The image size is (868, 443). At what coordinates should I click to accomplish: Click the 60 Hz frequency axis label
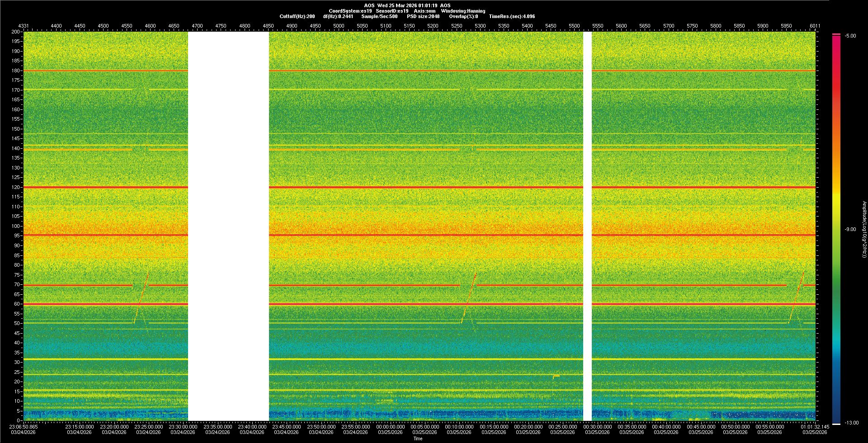pyautogui.click(x=16, y=304)
